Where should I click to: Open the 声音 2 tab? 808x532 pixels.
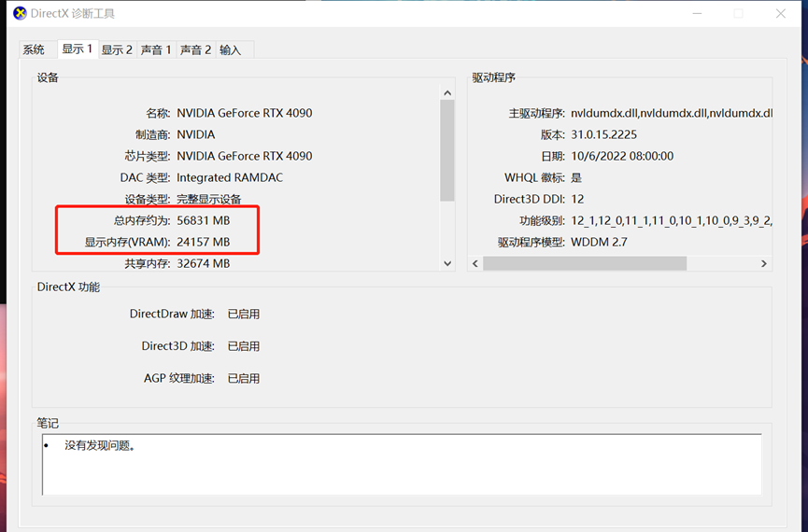196,50
